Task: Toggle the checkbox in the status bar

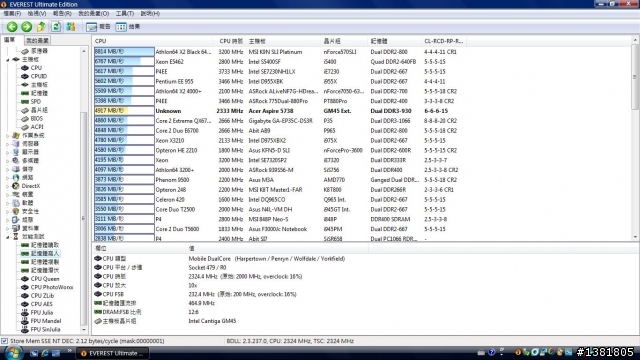Action: click(x=4, y=341)
